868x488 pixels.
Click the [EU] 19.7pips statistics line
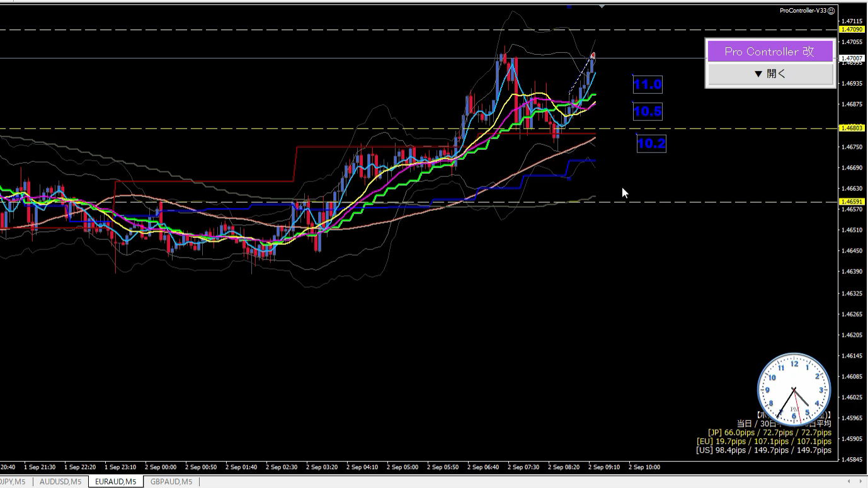pos(764,441)
